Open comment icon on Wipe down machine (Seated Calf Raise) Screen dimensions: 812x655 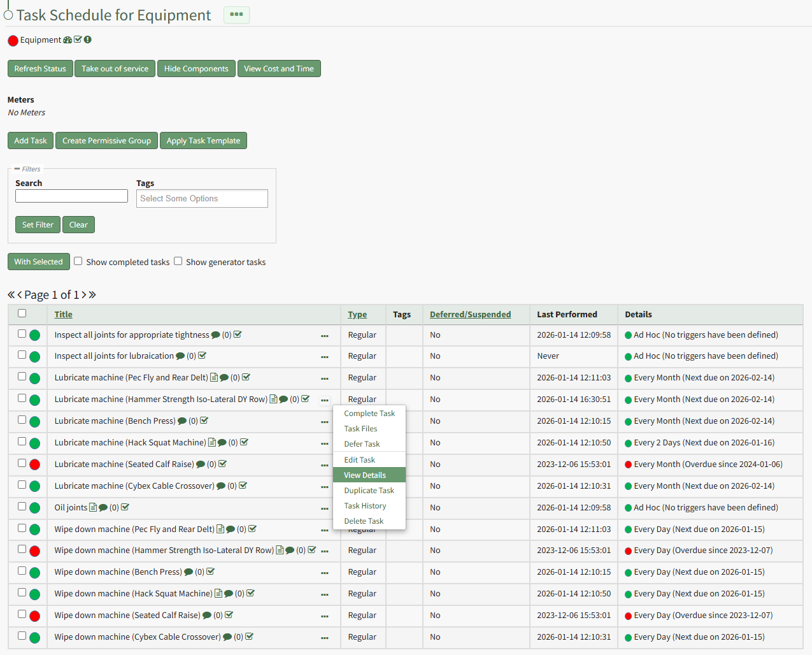point(207,615)
